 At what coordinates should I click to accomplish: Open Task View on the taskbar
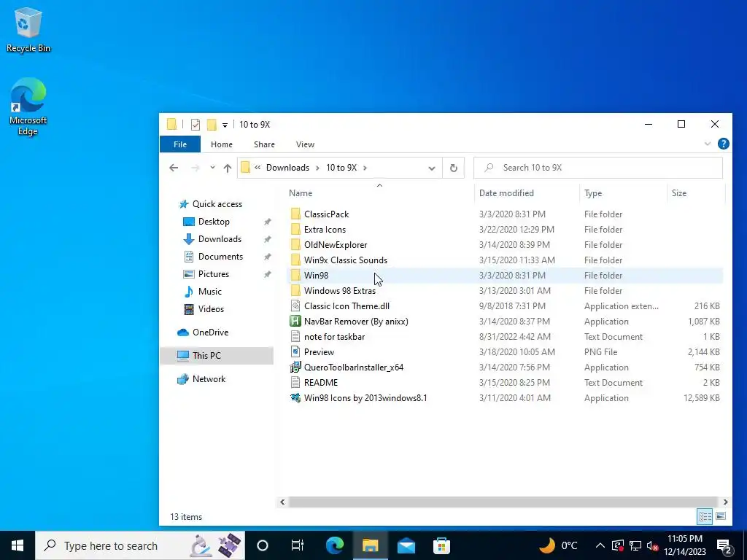298,545
